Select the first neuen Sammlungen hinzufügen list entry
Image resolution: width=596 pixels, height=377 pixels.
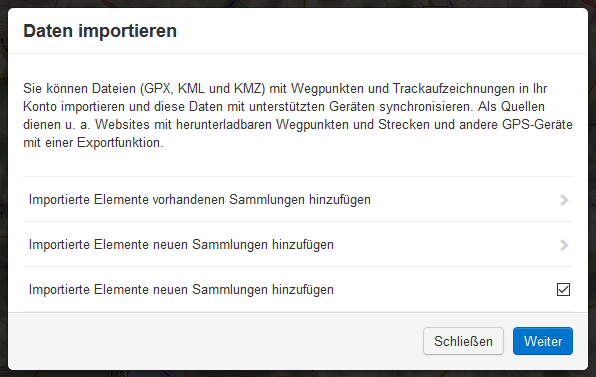pos(298,244)
